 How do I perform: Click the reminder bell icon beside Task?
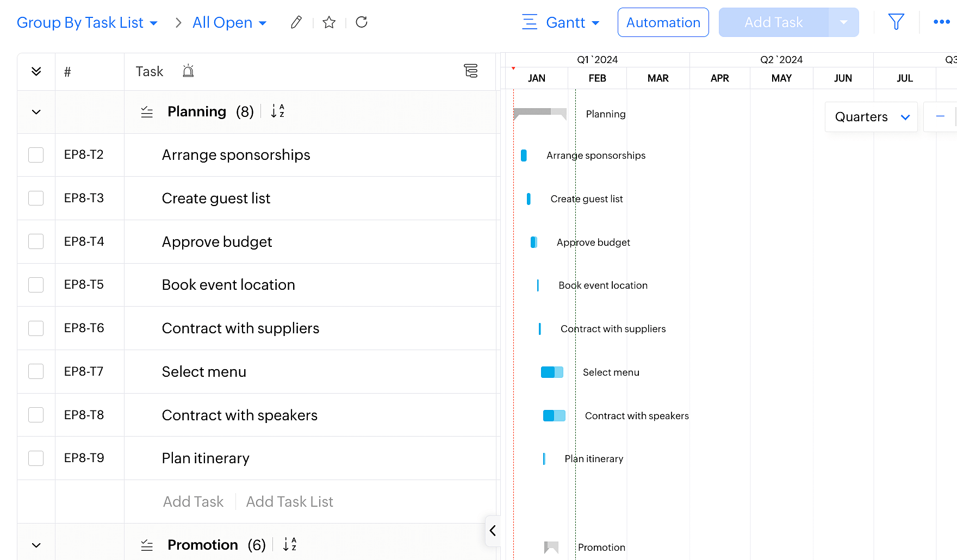(x=188, y=71)
